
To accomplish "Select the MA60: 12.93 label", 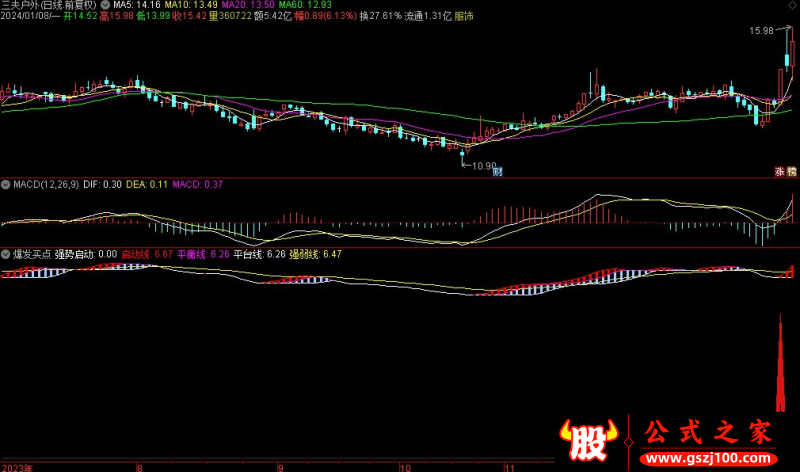I will [305, 5].
